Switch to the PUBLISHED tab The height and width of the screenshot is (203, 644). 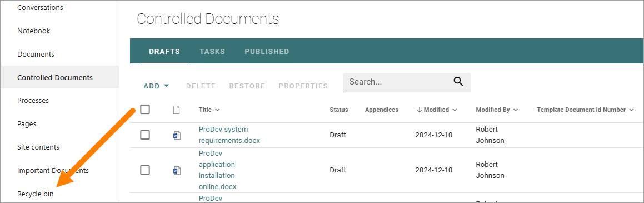click(x=267, y=51)
